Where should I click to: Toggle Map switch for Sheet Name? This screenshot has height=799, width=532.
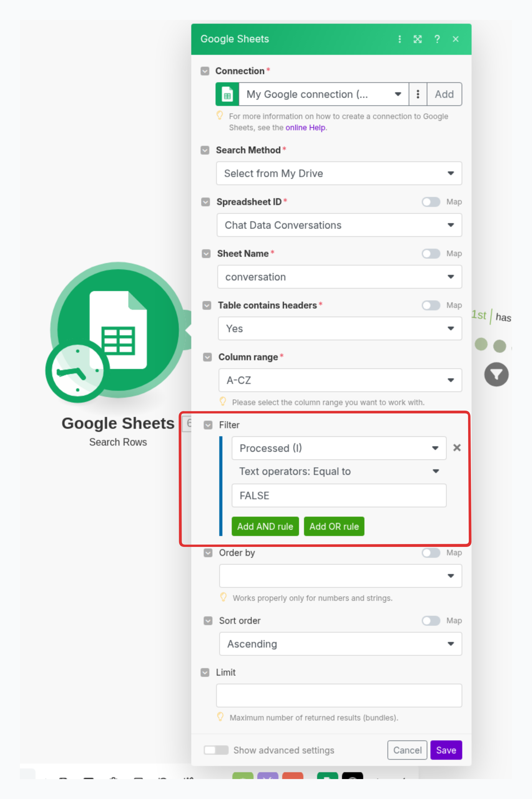tap(431, 254)
